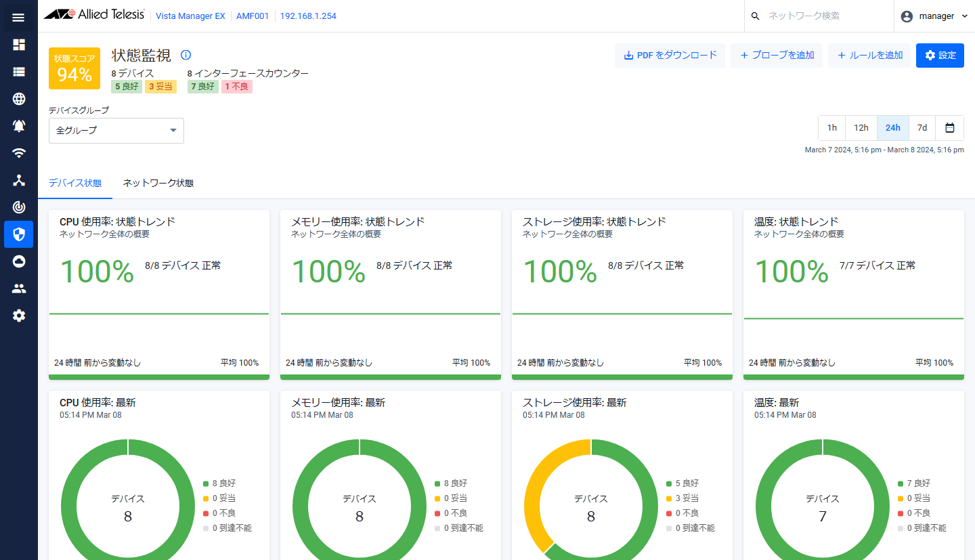This screenshot has width=975, height=560.
Task: Open the alarm bell notifications icon
Action: point(19,126)
